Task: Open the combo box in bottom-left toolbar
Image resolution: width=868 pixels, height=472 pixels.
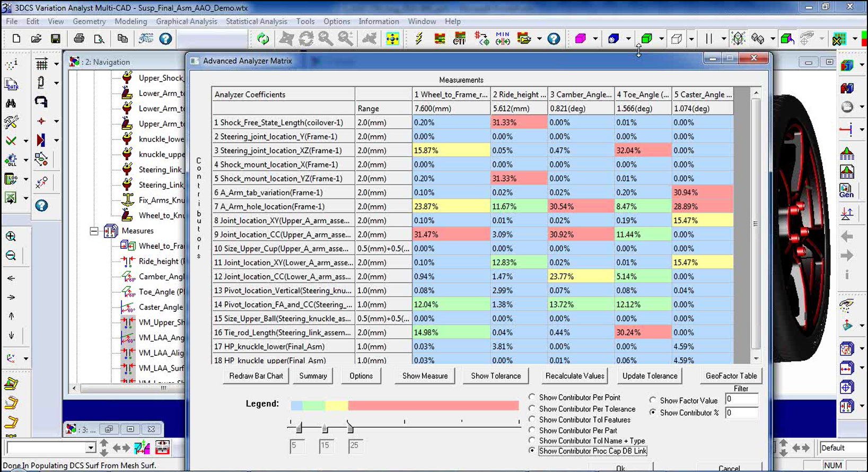Action: click(90, 448)
